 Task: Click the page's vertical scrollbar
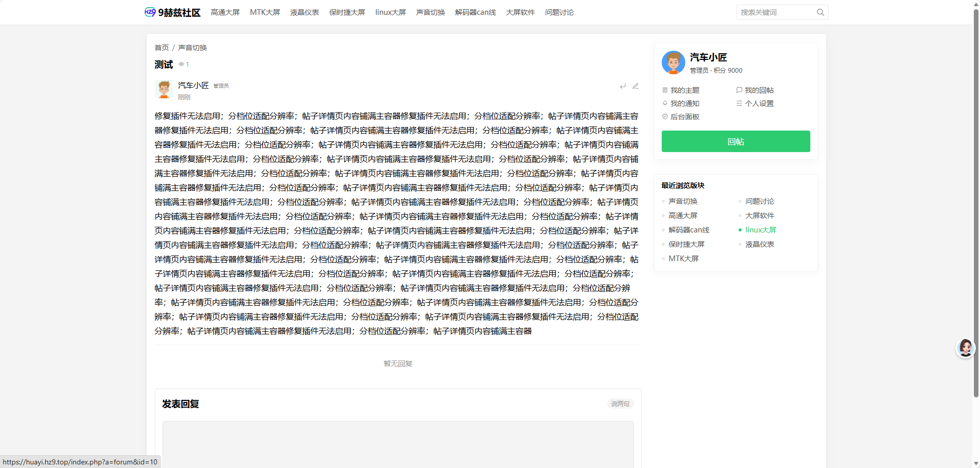point(976,202)
